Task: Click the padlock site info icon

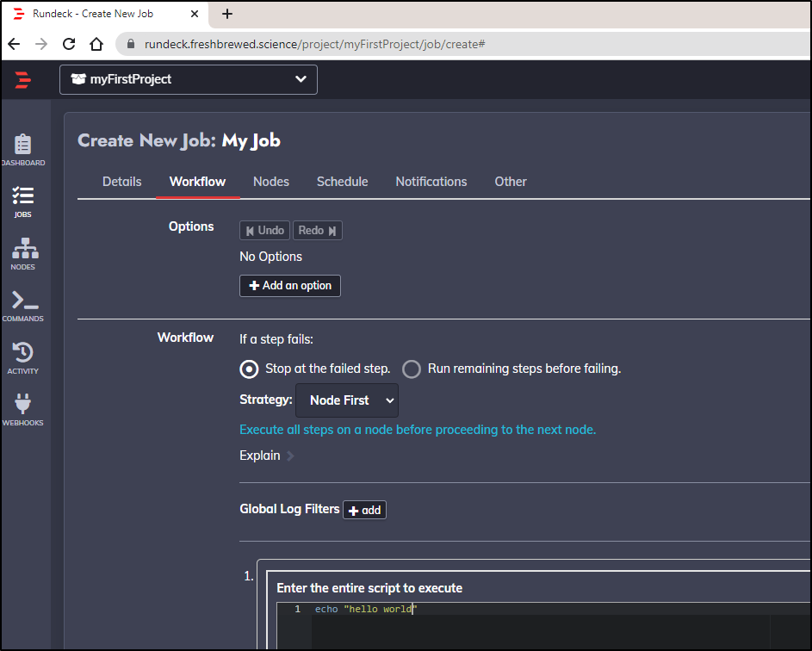Action: pyautogui.click(x=131, y=44)
